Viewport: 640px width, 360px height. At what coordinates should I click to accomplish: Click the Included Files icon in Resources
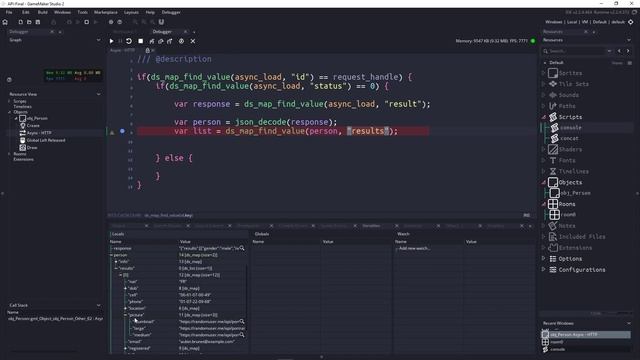(x=553, y=237)
